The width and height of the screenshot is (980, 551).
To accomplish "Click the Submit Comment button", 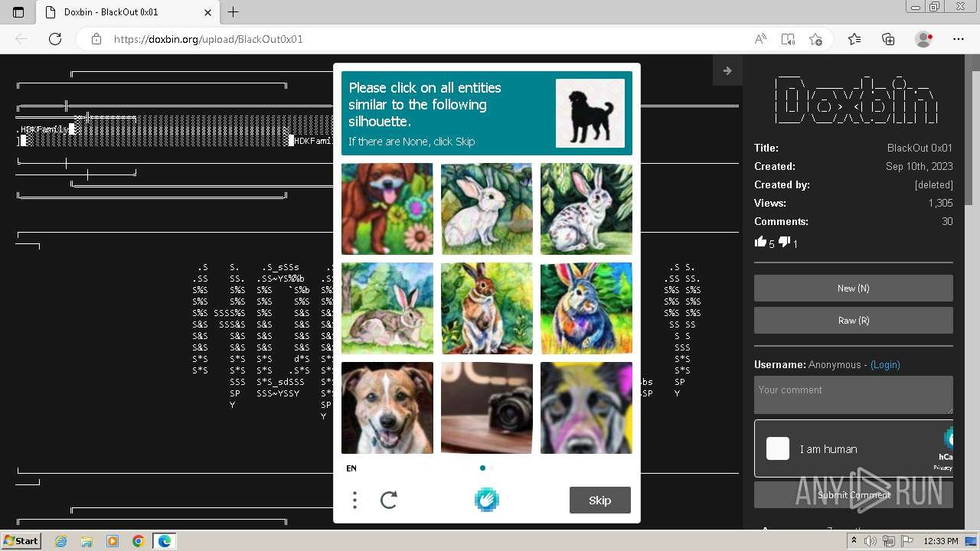I will (853, 495).
